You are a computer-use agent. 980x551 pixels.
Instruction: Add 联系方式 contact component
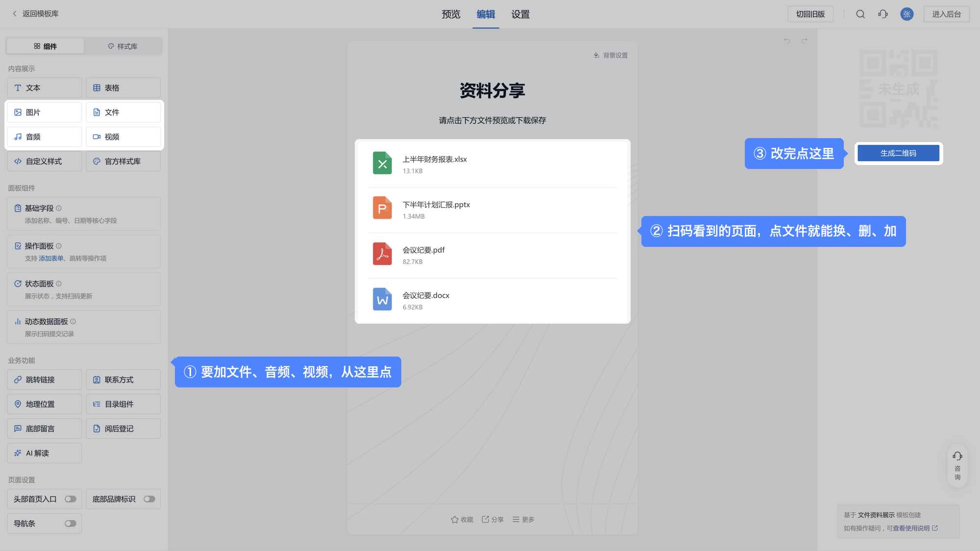pos(123,380)
